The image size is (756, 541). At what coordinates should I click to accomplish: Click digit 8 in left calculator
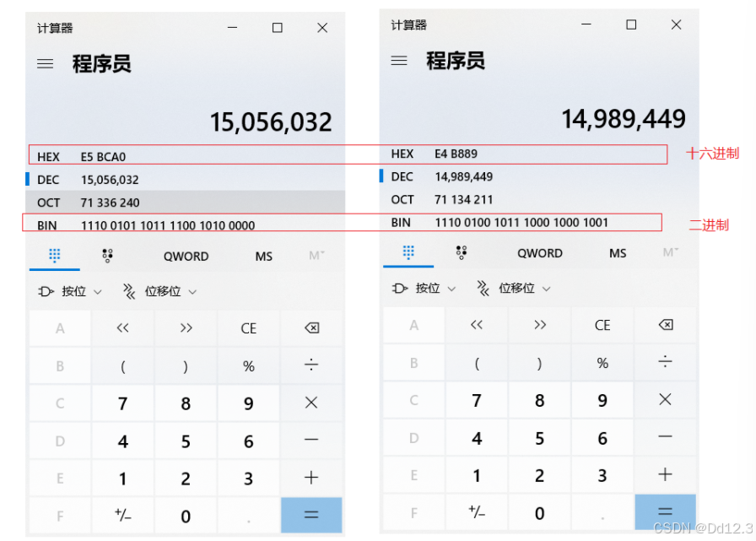186,403
